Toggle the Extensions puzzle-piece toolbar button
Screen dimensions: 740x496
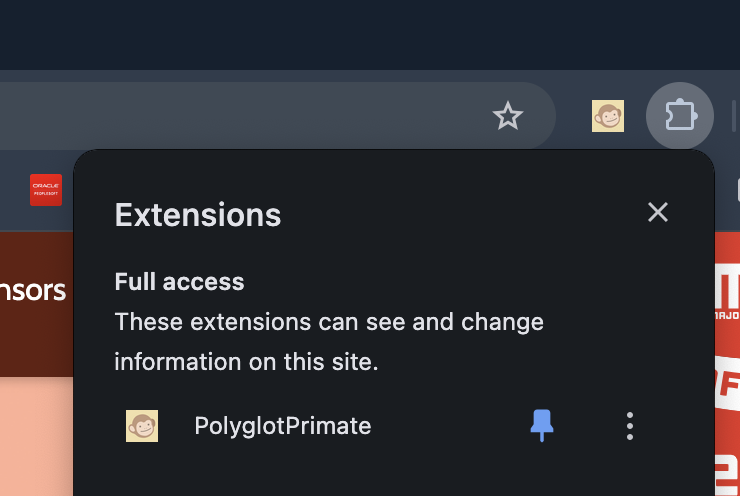[680, 116]
